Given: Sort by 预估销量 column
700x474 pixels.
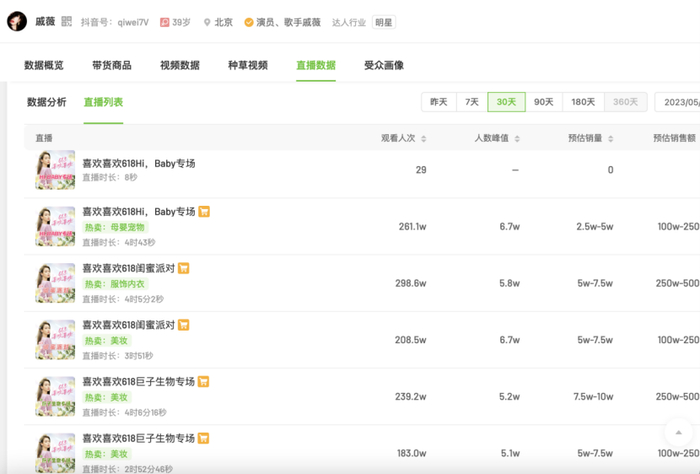Looking at the screenshot, I should (591, 138).
